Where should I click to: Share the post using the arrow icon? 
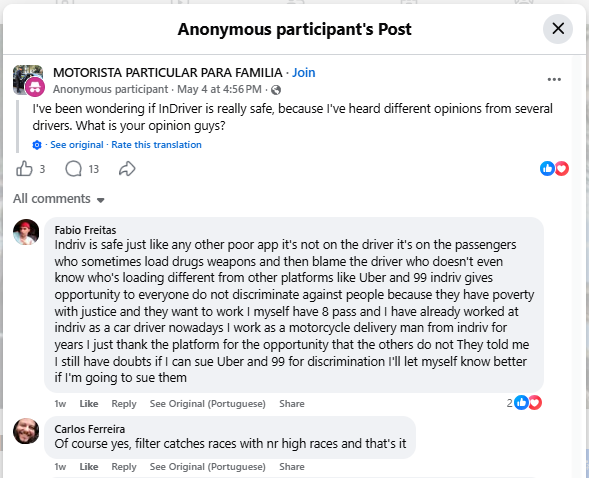[x=127, y=169]
